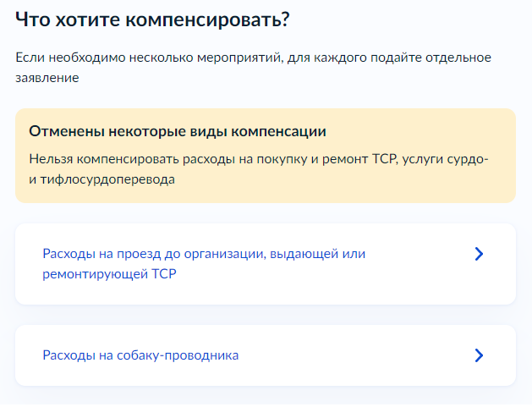Screen dimensions: 532x407
Task: Open "Расходы на собаку-проводника" link
Action: click(x=140, y=355)
